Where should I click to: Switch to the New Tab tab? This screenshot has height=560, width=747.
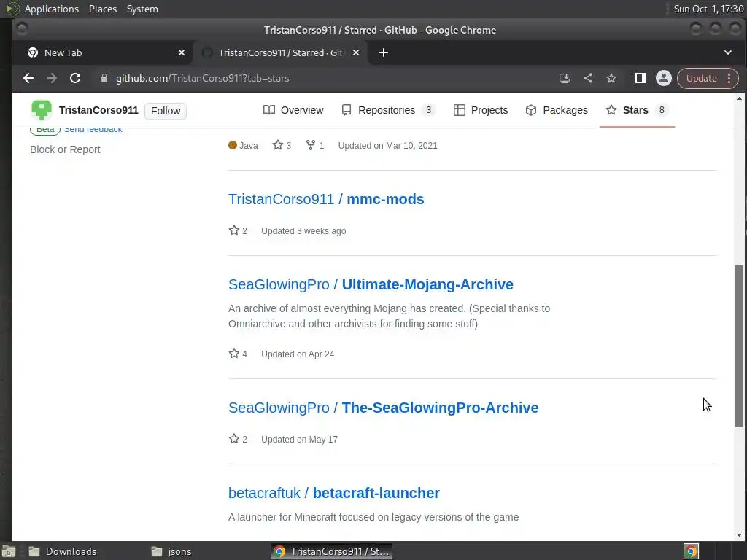coord(102,52)
